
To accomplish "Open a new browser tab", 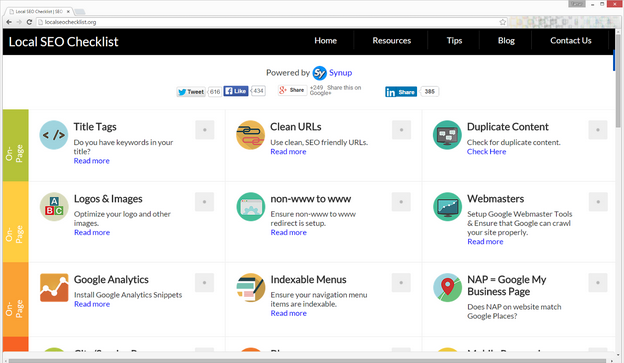I will (80, 12).
